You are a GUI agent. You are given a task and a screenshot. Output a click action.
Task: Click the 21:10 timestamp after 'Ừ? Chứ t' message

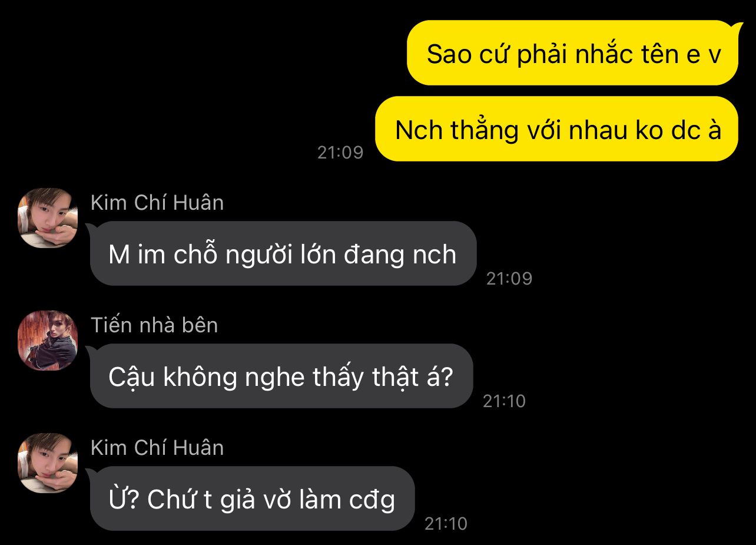tap(446, 524)
